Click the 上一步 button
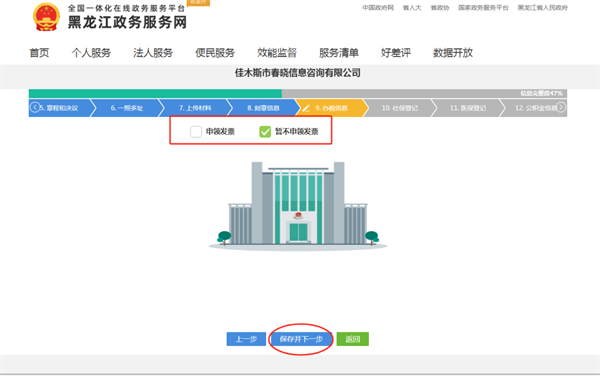 [246, 339]
